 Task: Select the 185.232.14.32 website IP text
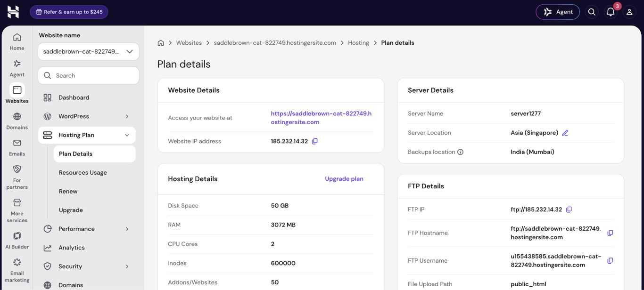point(289,141)
